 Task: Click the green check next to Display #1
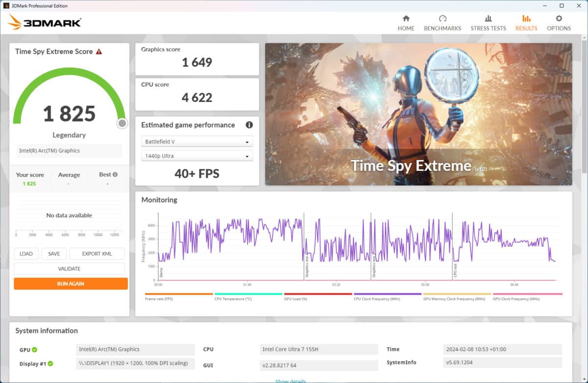(x=50, y=364)
